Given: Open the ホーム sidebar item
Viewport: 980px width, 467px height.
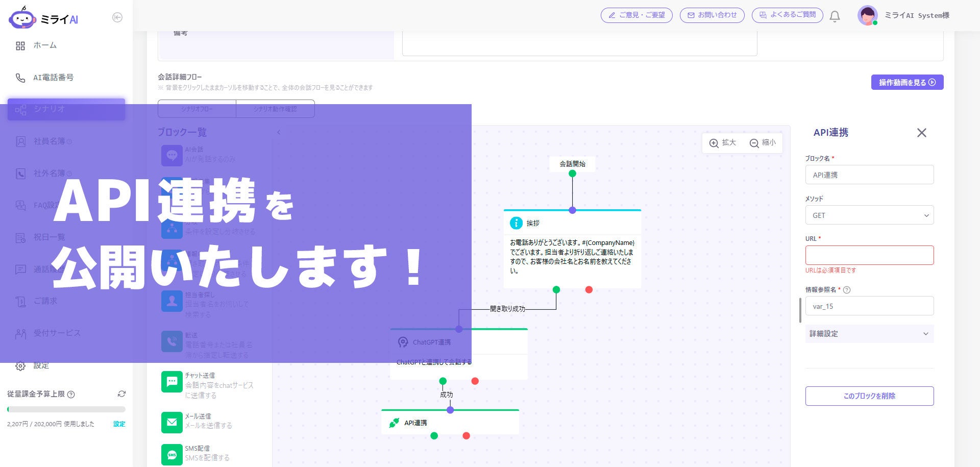Looking at the screenshot, I should point(45,45).
